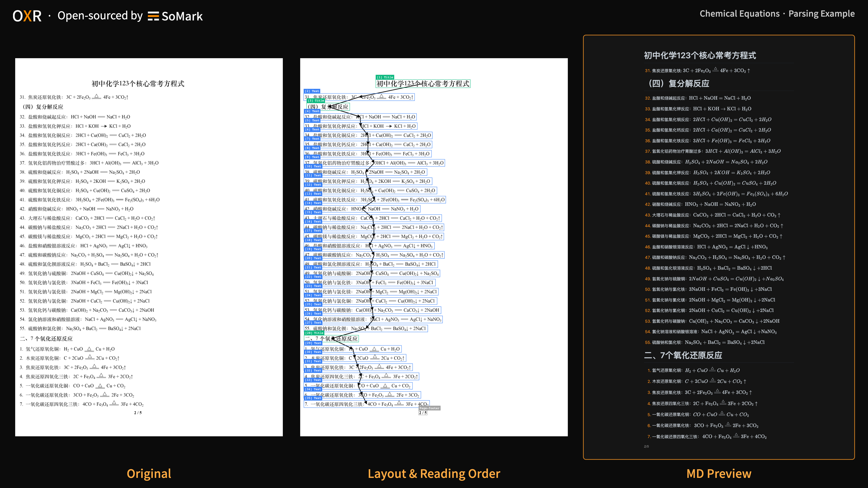
Task: Select the "Layout & Reading Order" caption
Action: 434,474
